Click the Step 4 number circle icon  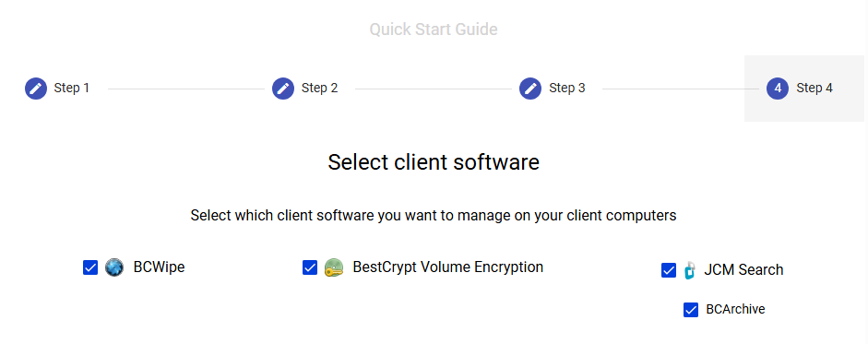(x=778, y=89)
